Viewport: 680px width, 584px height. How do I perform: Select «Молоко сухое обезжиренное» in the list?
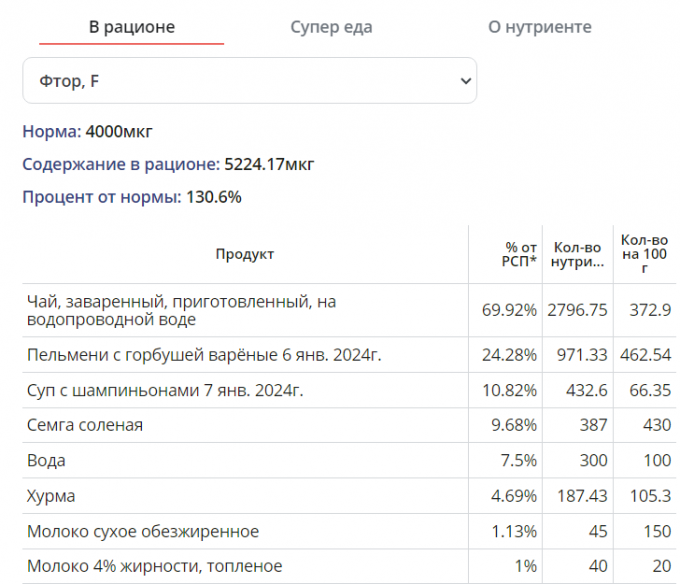coord(143,531)
